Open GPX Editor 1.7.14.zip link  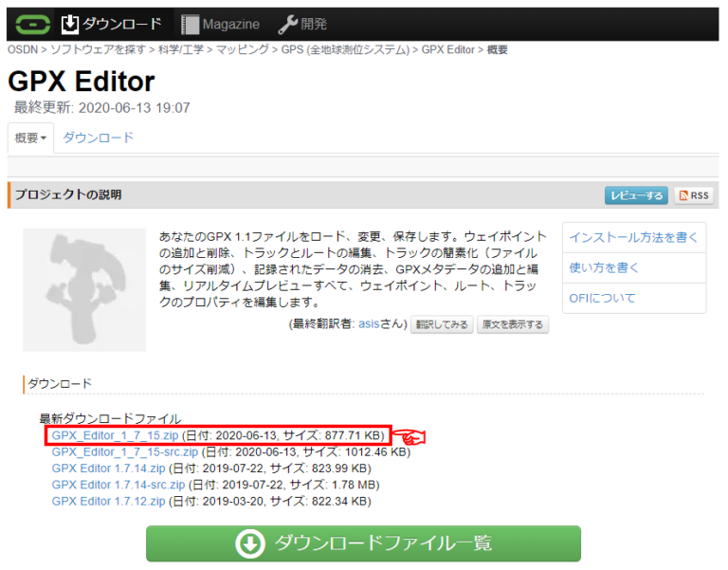coord(108,469)
